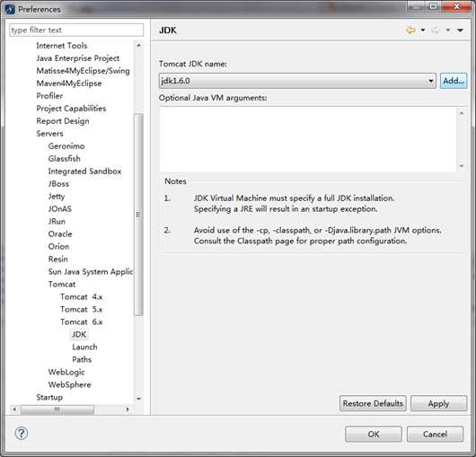Select the Servers tree node
Screen dimensions: 476x457
[49, 134]
